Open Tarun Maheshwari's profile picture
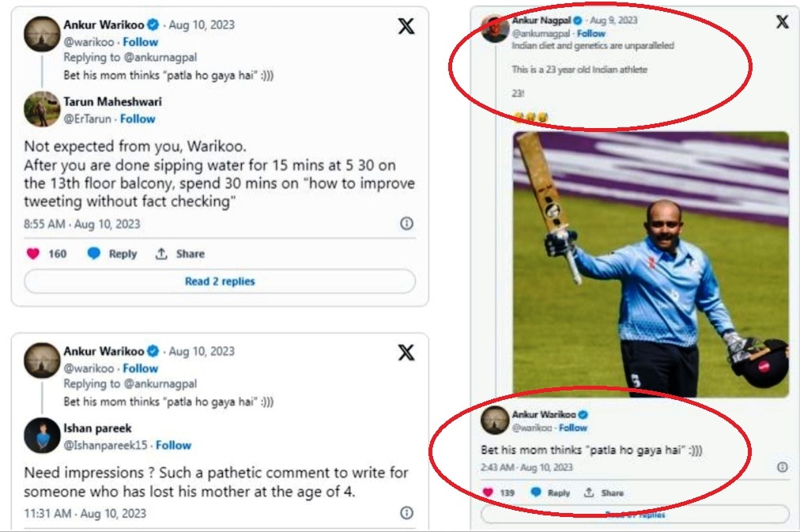The image size is (800, 532). [x=42, y=109]
